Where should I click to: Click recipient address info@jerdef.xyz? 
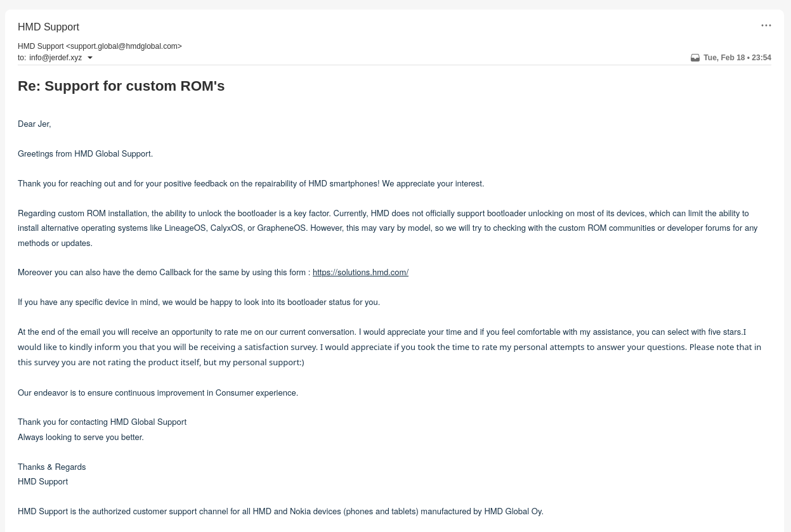[55, 58]
